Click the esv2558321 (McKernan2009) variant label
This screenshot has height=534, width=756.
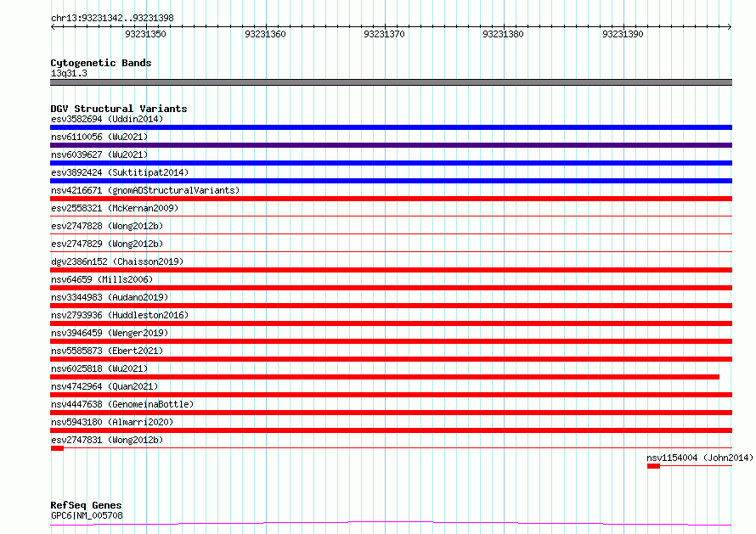pyautogui.click(x=115, y=208)
